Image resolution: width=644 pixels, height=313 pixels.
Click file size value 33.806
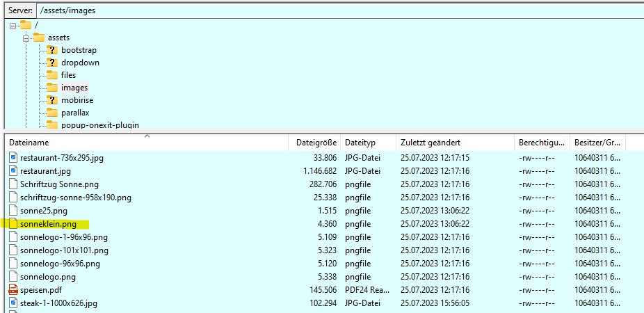pos(325,158)
